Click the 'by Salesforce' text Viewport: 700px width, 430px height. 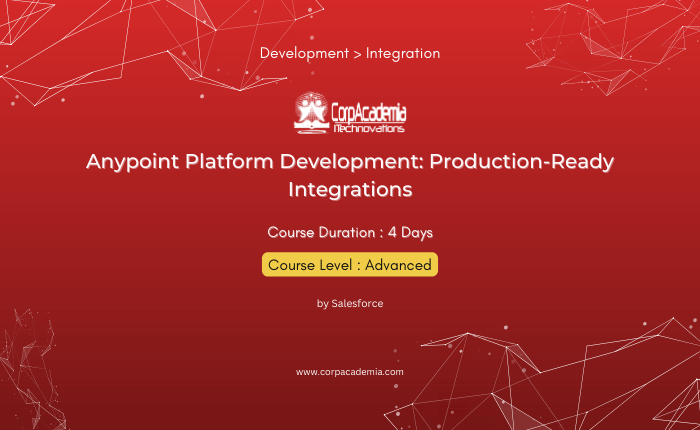coord(350,304)
